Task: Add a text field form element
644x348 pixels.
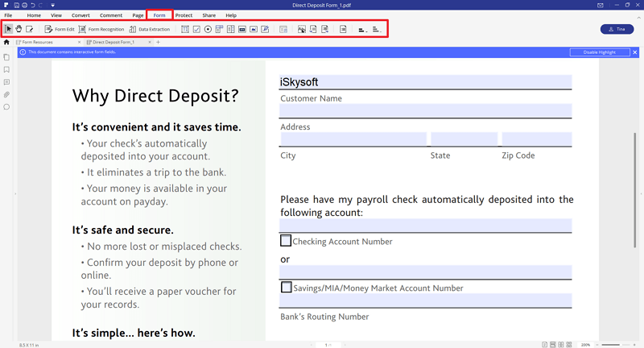Action: tap(185, 29)
